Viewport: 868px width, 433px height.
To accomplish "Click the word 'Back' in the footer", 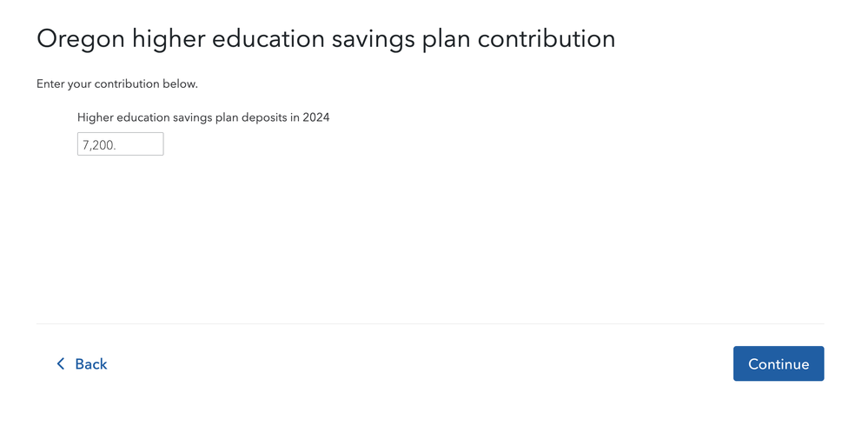I will coord(91,363).
